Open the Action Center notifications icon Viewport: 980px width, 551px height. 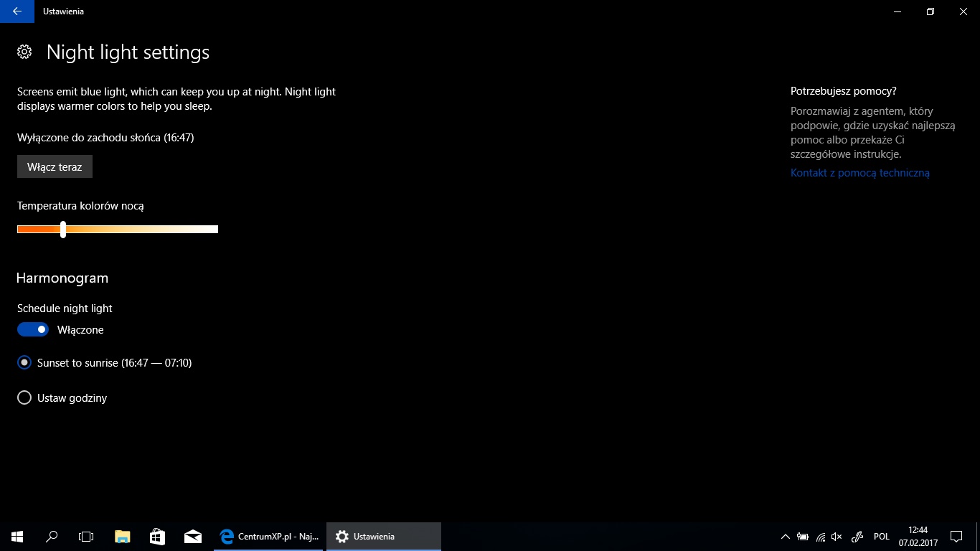pos(956,537)
